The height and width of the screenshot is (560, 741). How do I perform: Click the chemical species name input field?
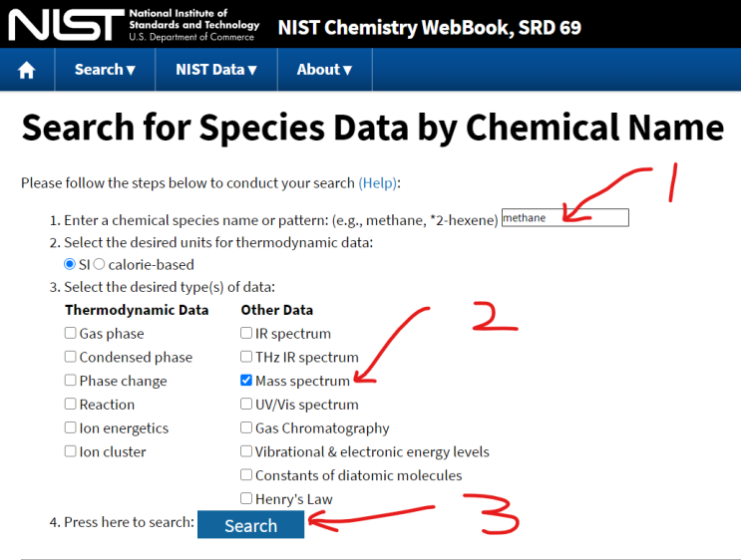[564, 218]
